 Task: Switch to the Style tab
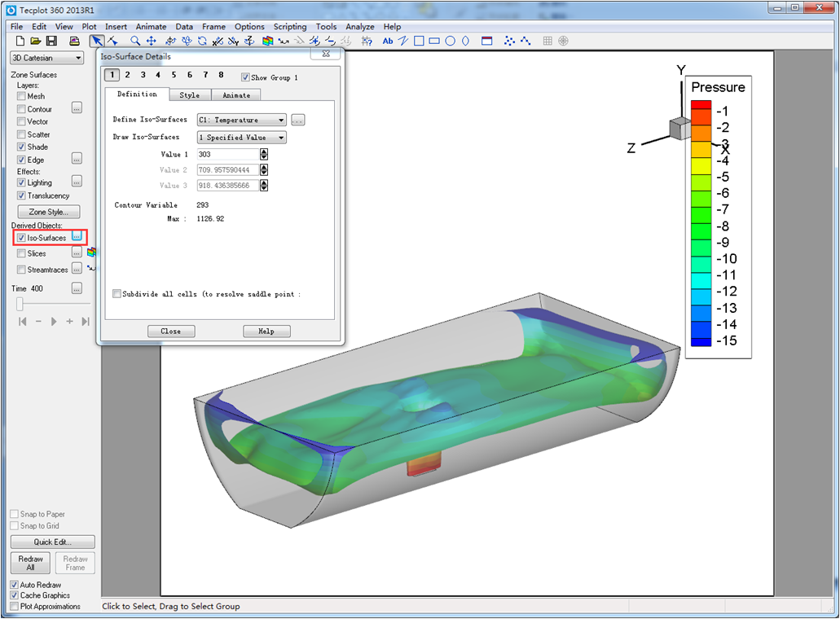189,95
